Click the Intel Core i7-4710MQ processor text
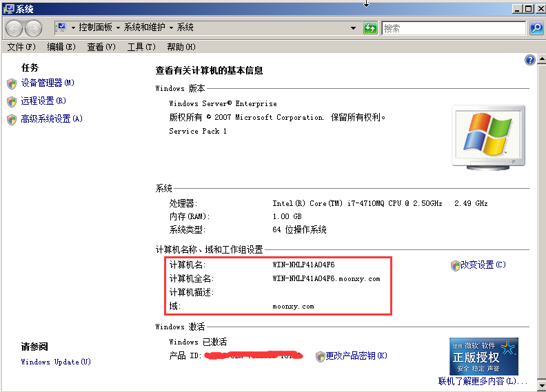 point(380,203)
